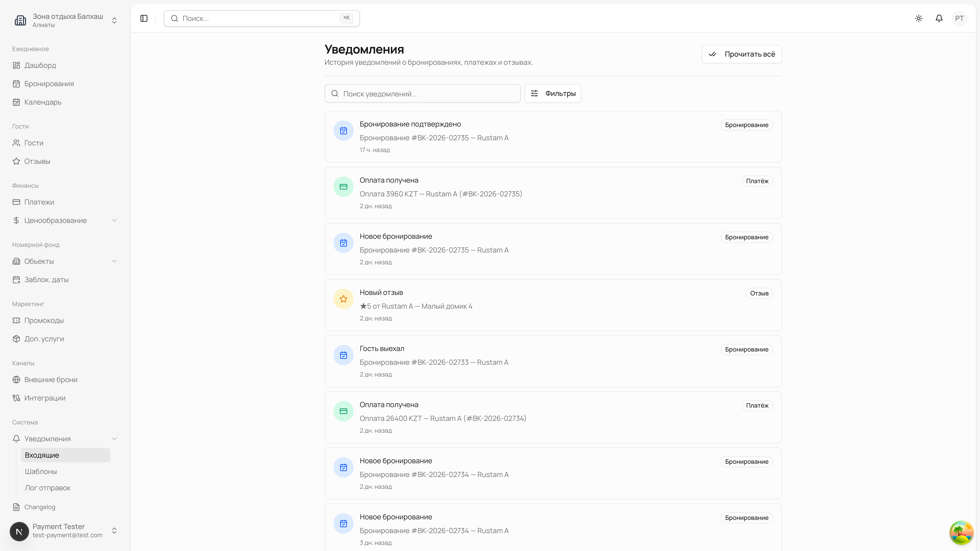Expand the Объекты submenu chevron

click(x=114, y=261)
